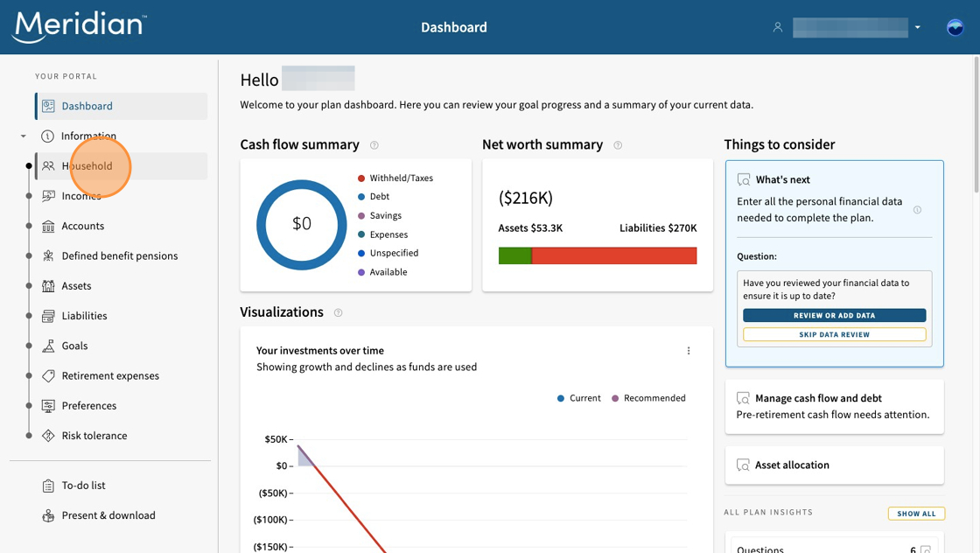Viewport: 980px width, 553px height.
Task: Click the Net worth summary help icon
Action: (x=618, y=145)
